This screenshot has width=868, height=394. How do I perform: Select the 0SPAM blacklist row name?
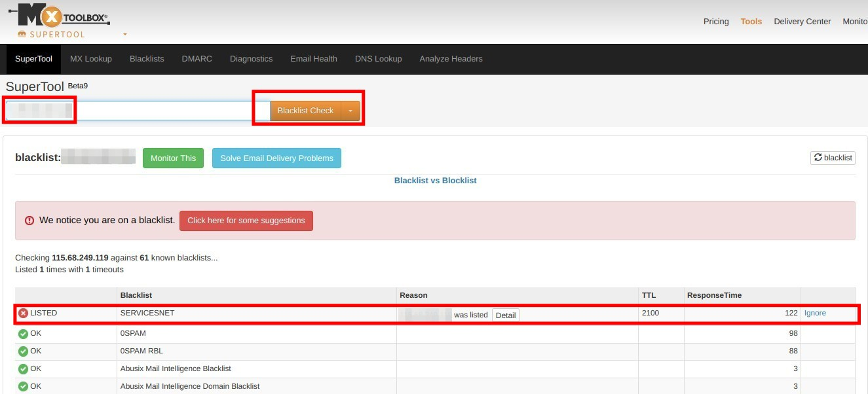[133, 333]
